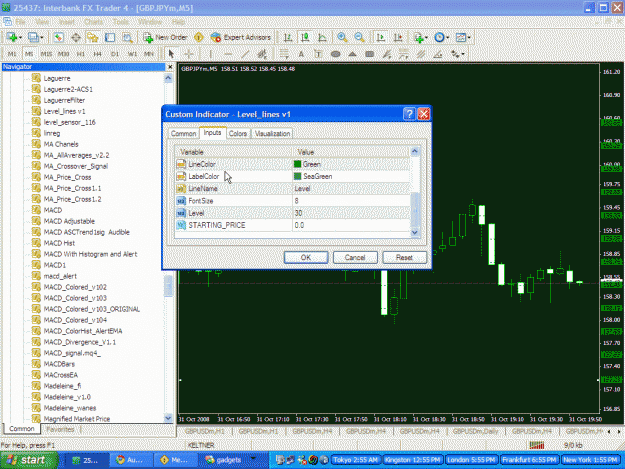Switch to M30 timeframe
The image size is (625, 469).
pyautogui.click(x=63, y=54)
